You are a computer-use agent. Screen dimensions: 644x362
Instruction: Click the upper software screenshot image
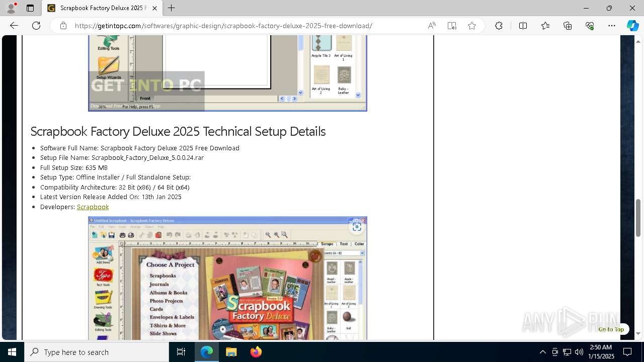pos(227,73)
